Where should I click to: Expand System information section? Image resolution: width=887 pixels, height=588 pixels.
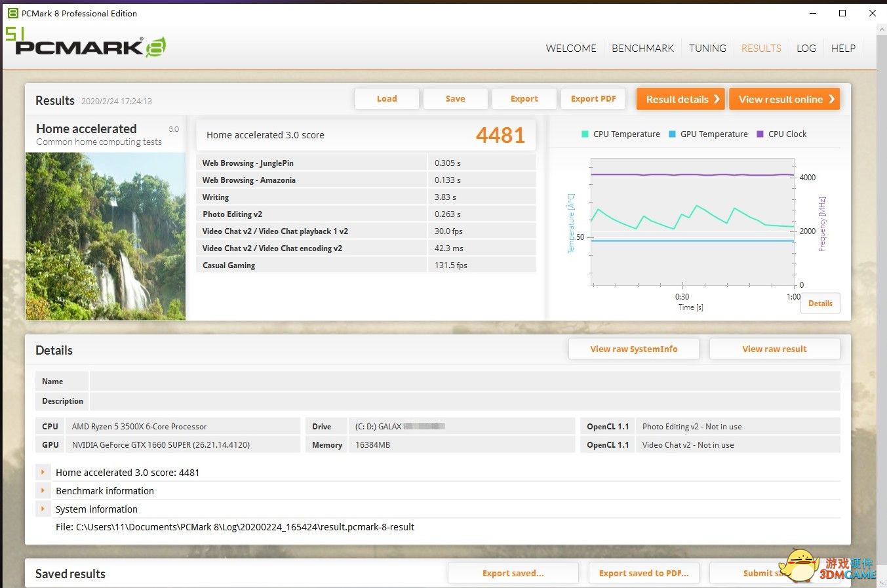[43, 509]
